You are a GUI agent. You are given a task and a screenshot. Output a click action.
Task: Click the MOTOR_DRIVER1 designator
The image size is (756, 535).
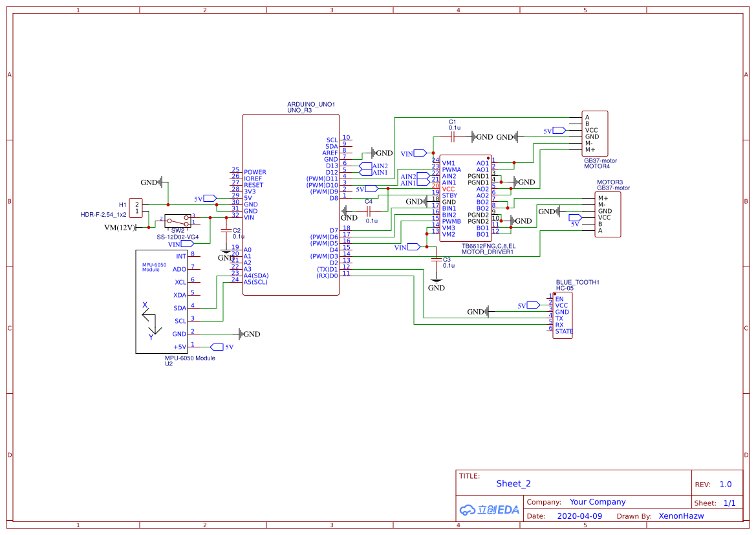click(x=488, y=252)
